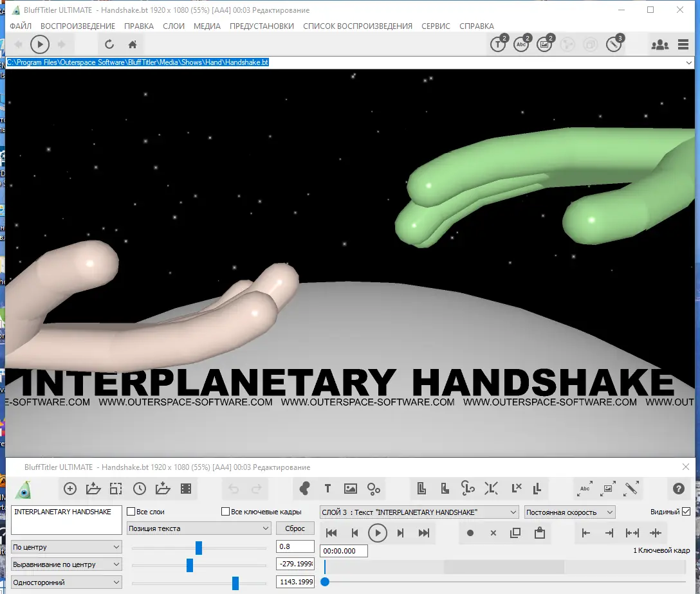700x594 pixels.
Task: Click the film strip export video icon
Action: [x=186, y=489]
